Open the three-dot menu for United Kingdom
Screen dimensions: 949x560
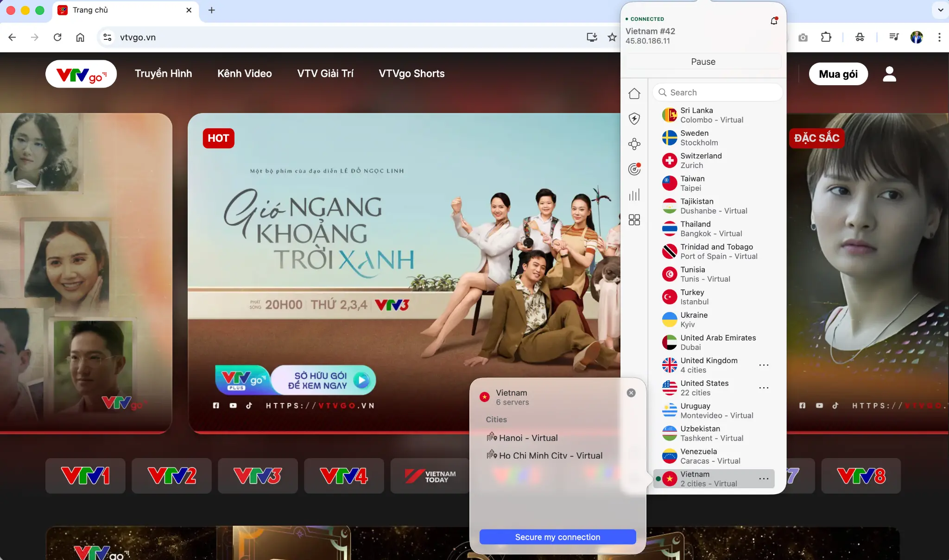coord(763,365)
